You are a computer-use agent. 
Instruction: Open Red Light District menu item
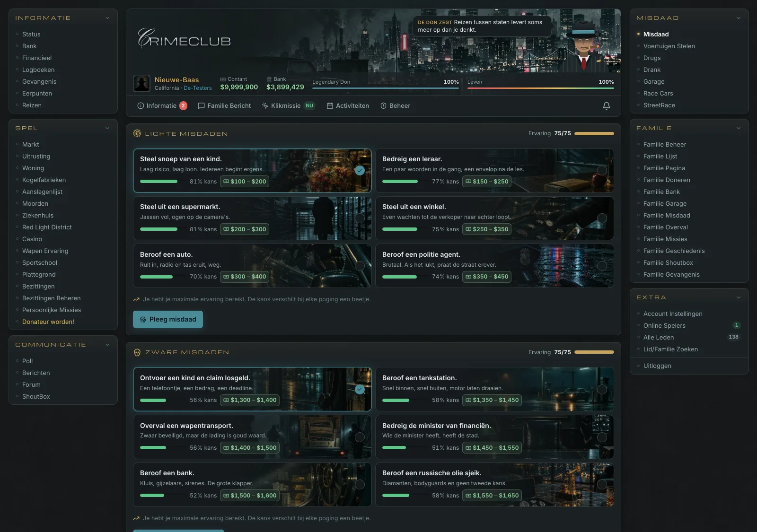(47, 227)
